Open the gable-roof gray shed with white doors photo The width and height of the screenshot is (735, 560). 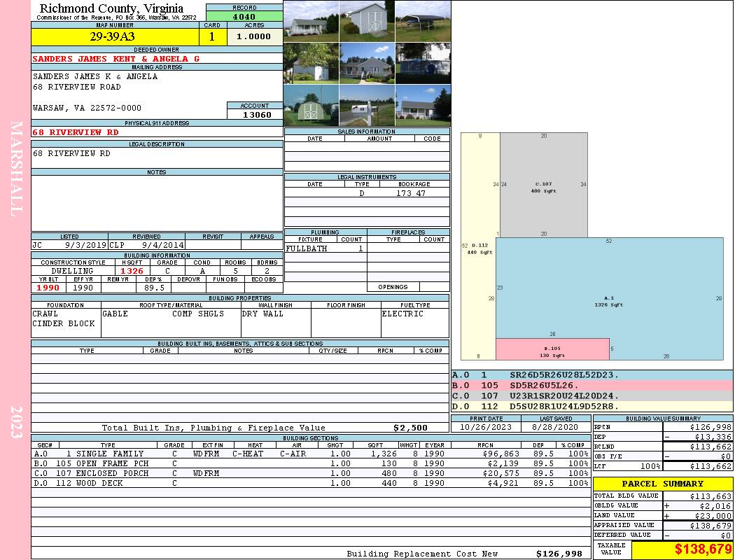tap(367, 22)
